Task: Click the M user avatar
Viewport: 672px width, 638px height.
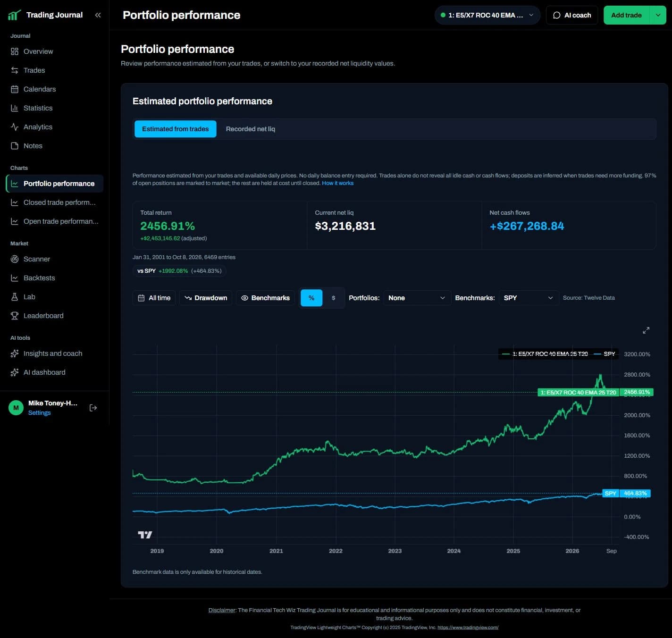Action: point(16,408)
